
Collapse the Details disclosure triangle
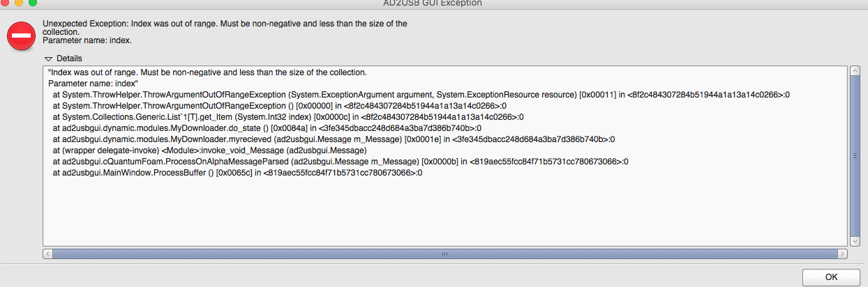pos(48,59)
